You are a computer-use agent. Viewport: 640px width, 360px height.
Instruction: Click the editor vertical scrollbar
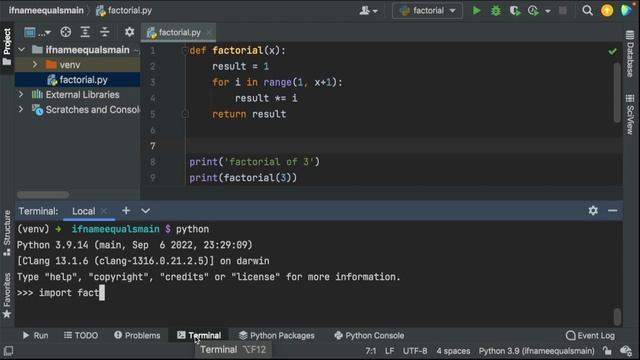coord(617,92)
